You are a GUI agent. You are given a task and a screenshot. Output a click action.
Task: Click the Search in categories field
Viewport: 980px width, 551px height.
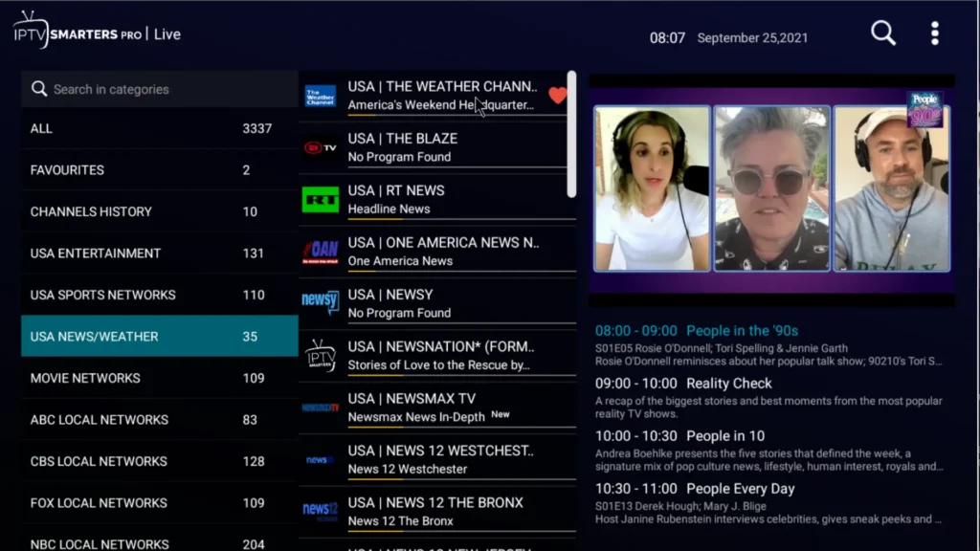click(160, 89)
